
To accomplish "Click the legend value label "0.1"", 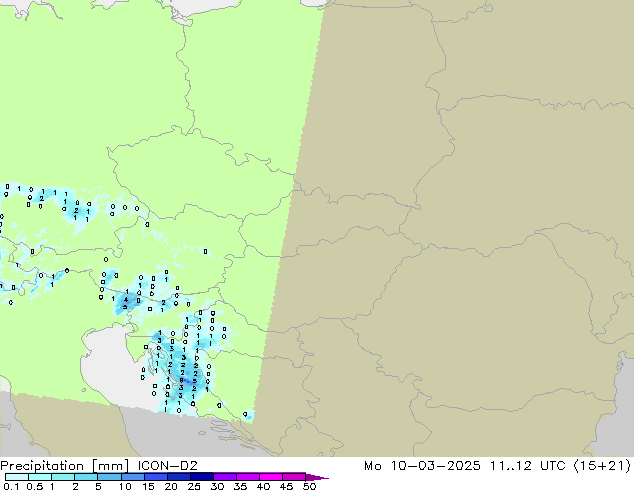I will point(11,486).
